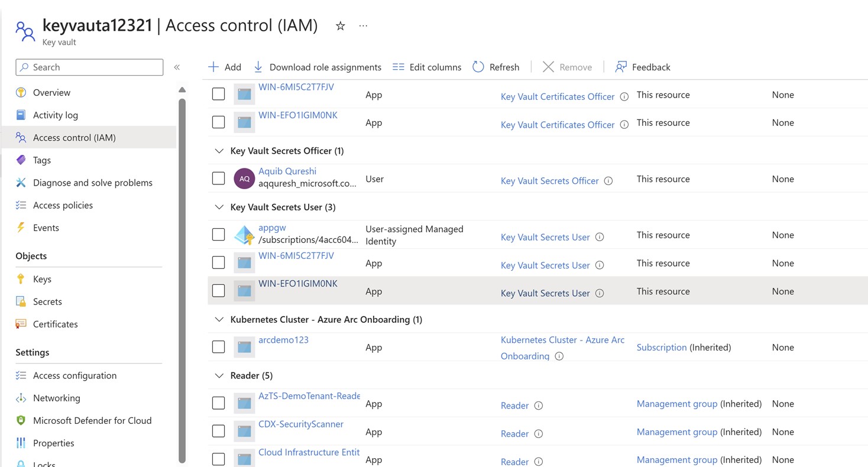Click info icon next to Key Vault Secrets Officer role
This screenshot has height=467, width=868.
click(x=608, y=181)
